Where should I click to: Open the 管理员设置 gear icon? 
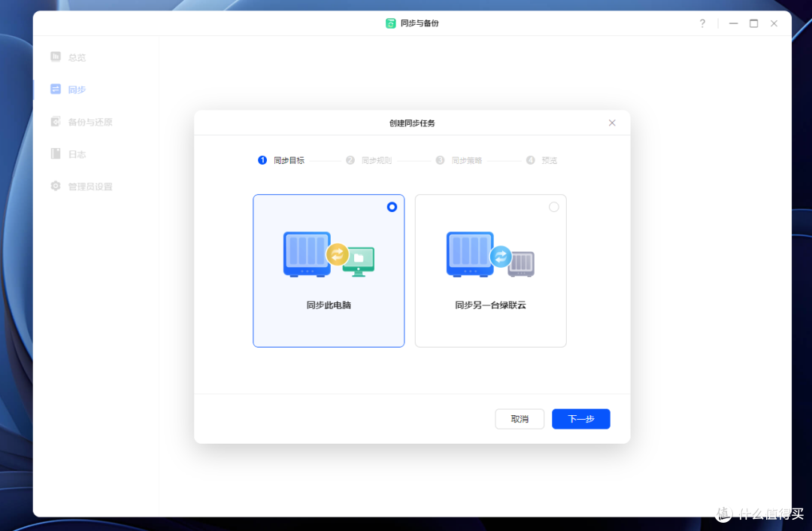(56, 186)
